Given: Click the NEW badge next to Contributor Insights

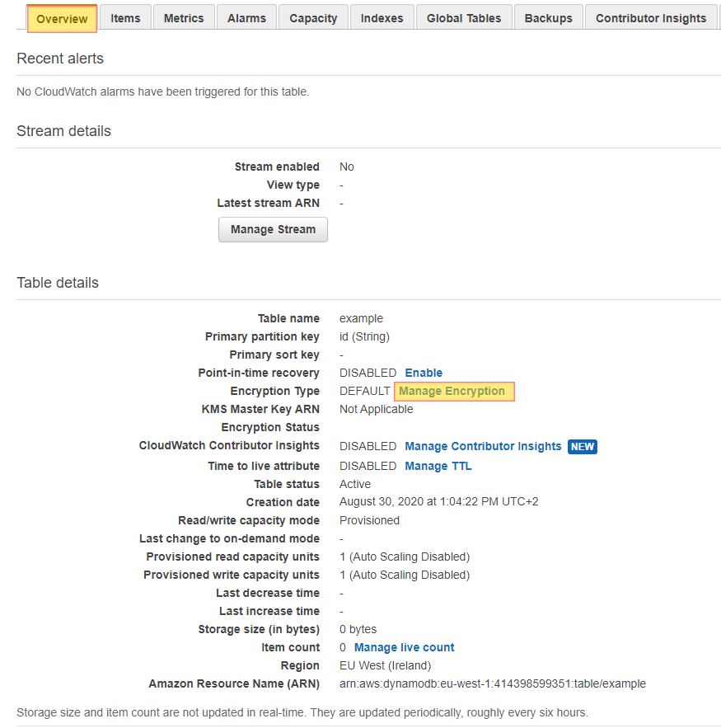Looking at the screenshot, I should click(x=583, y=446).
